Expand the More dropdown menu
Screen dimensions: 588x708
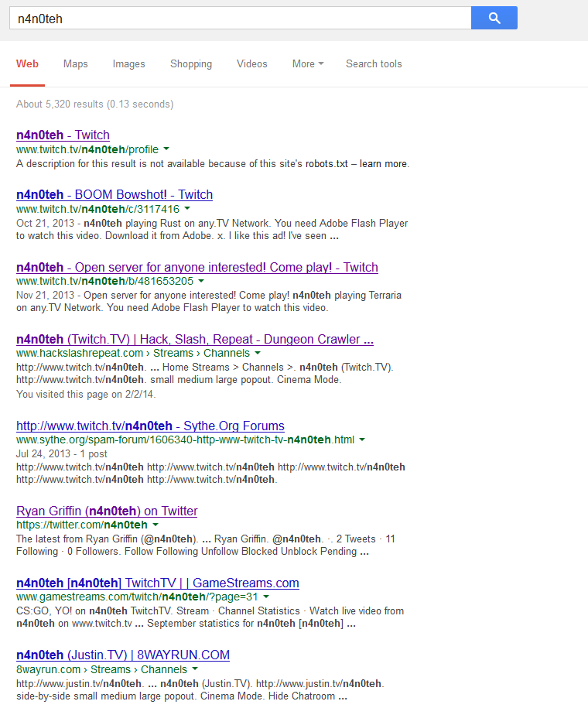tap(308, 63)
